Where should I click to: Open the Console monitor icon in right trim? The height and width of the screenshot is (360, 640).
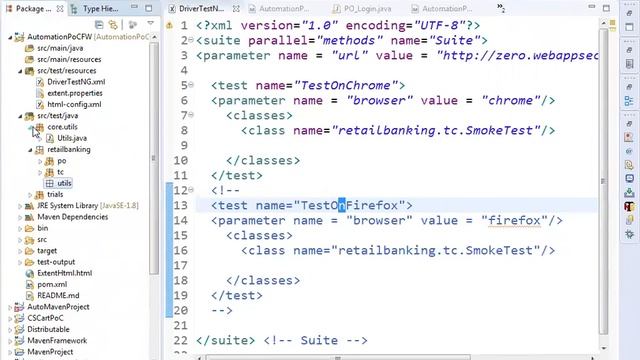[629, 179]
